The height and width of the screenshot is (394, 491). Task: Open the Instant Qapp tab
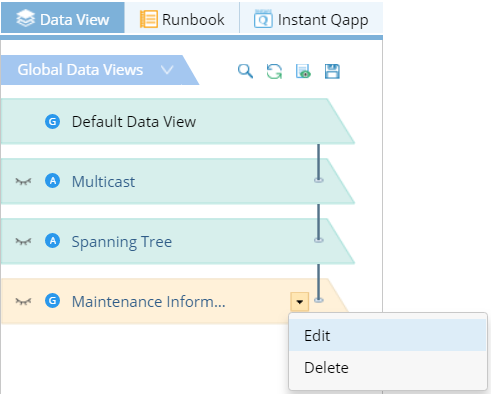pos(311,19)
